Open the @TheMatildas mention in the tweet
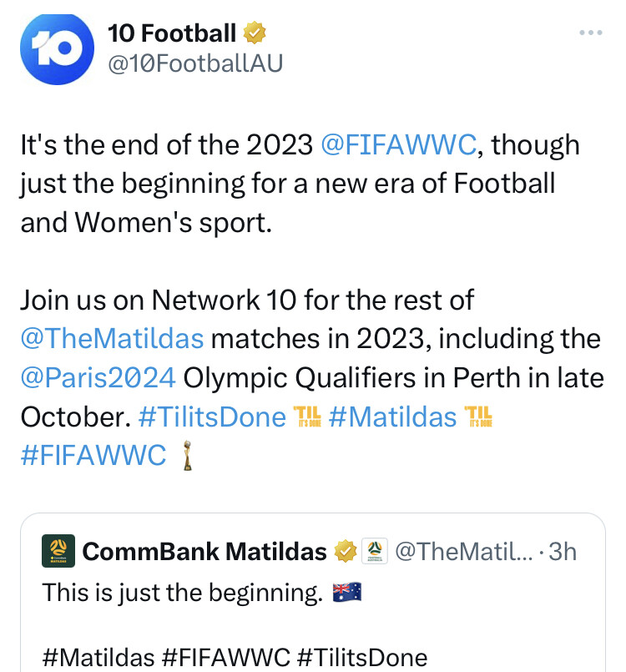The height and width of the screenshot is (672, 626). point(113,339)
